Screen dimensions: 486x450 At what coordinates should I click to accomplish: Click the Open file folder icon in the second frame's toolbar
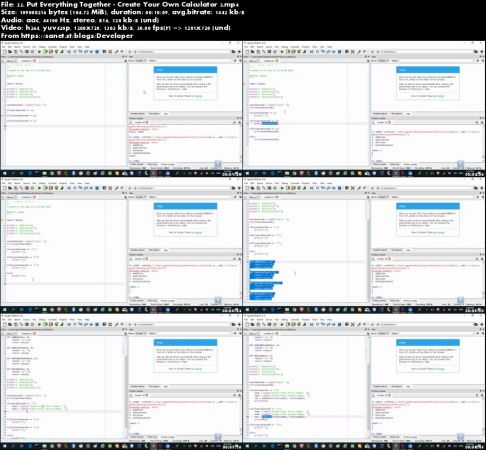click(253, 52)
